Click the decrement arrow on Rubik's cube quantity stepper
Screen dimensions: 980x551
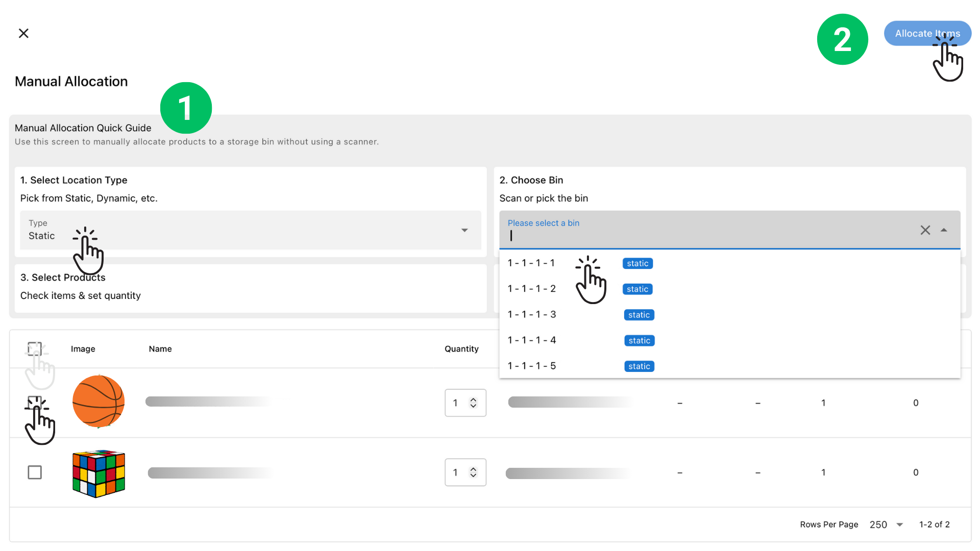tap(473, 476)
